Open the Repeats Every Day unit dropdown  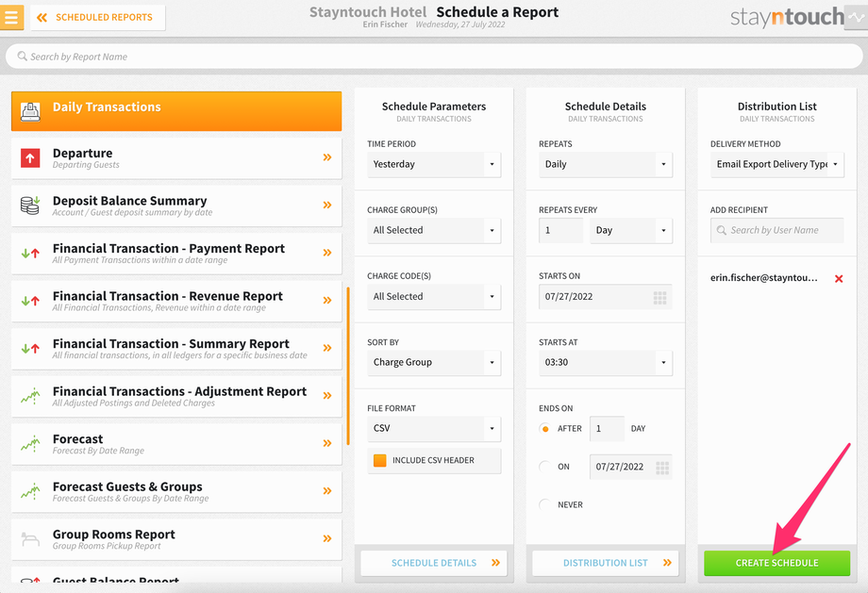[x=631, y=230]
